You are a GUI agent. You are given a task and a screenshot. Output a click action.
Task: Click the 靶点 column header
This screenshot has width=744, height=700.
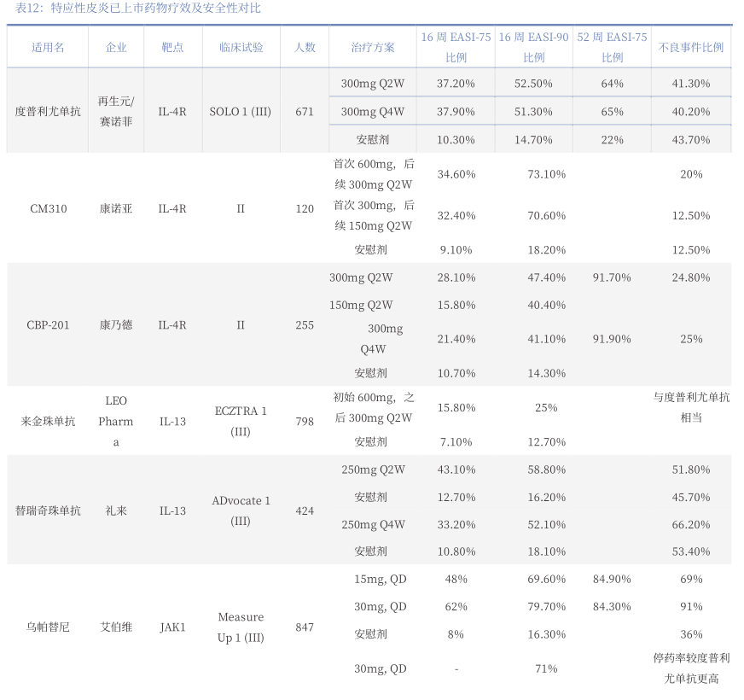(172, 48)
